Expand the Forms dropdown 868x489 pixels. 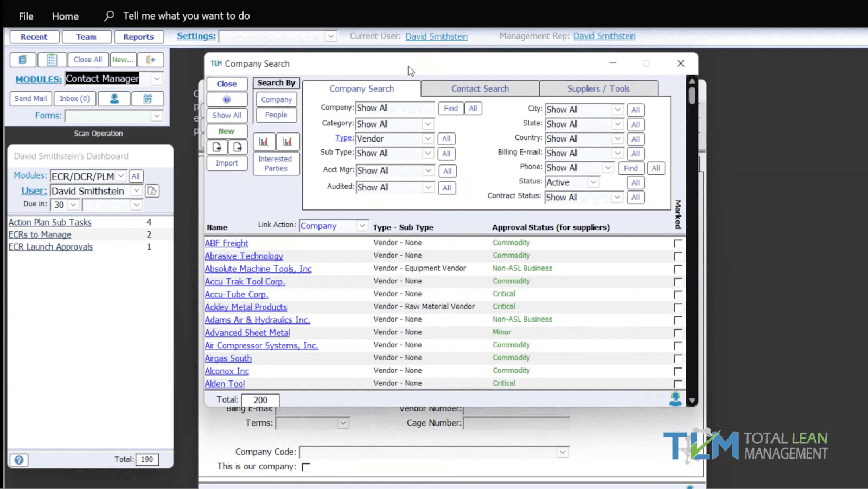(156, 116)
